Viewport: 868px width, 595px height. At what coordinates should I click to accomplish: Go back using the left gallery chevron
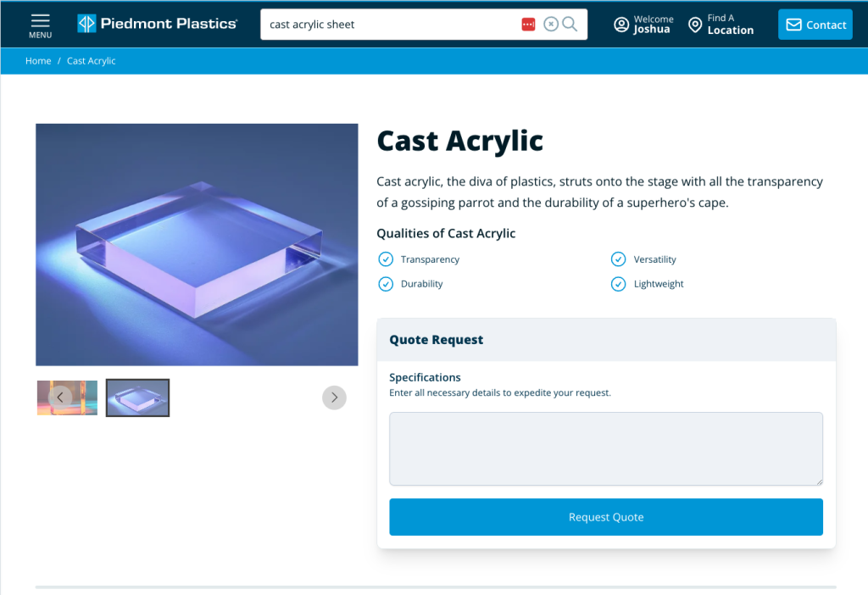[x=59, y=398]
